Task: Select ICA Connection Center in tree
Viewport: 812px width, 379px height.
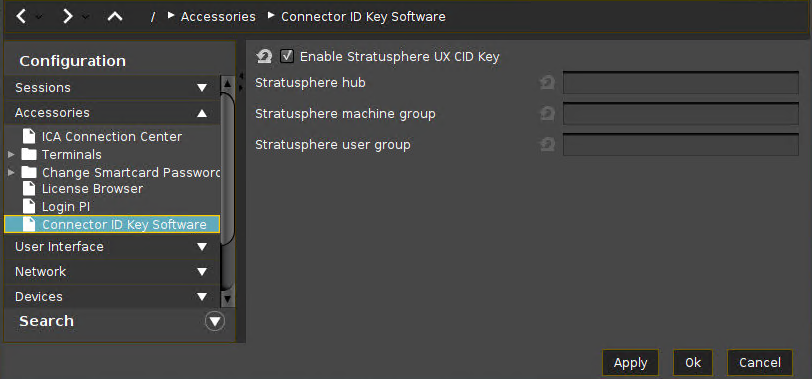Action: 112,137
